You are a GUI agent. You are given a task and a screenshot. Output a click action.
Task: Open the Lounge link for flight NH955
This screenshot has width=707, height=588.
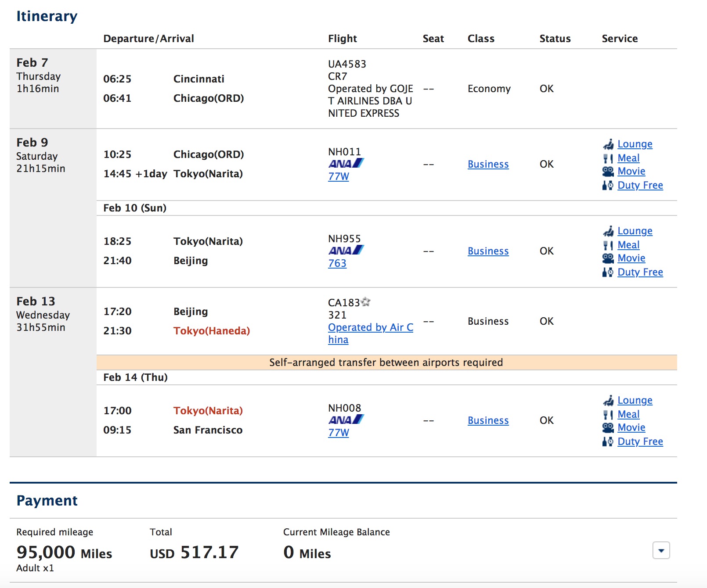(635, 231)
